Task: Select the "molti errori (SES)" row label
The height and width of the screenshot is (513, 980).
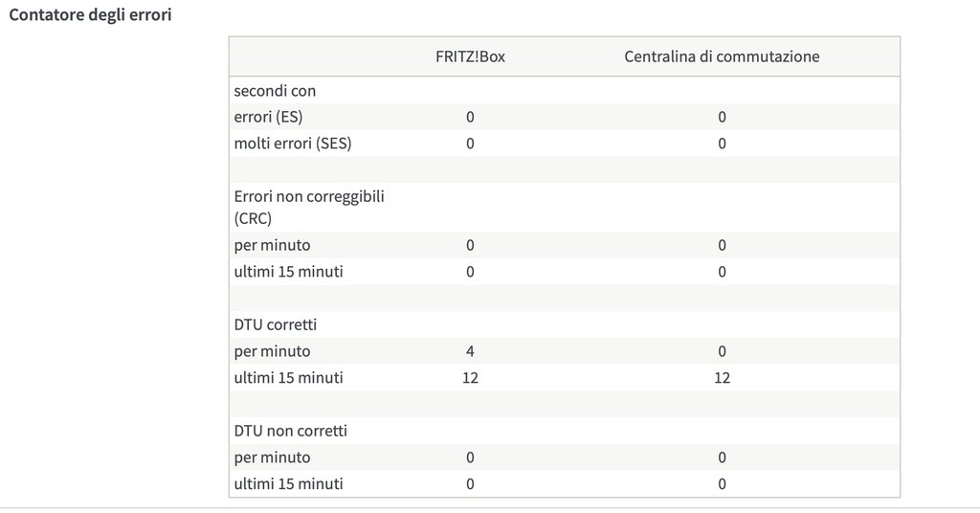Action: tap(293, 144)
